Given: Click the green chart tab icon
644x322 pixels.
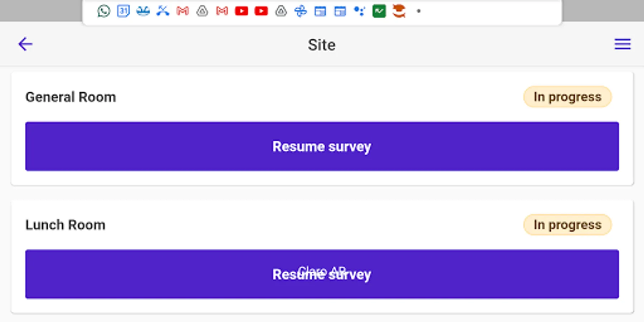Looking at the screenshot, I should (x=379, y=11).
